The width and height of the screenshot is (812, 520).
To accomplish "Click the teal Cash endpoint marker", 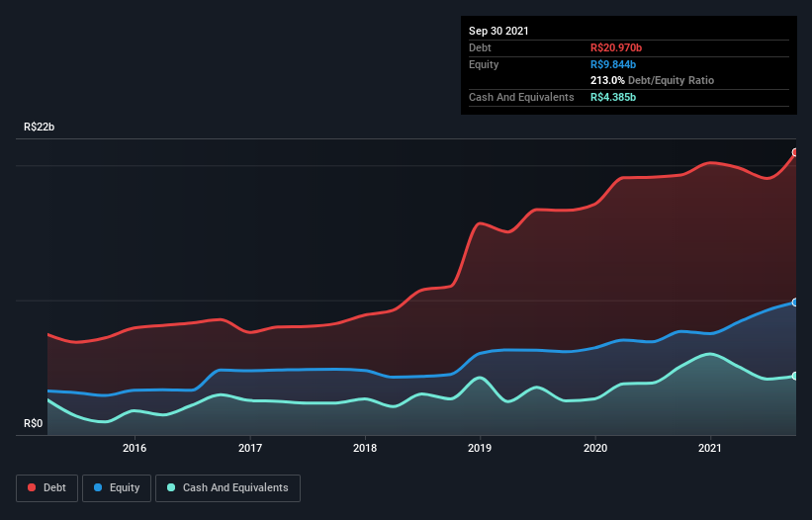I will point(795,376).
